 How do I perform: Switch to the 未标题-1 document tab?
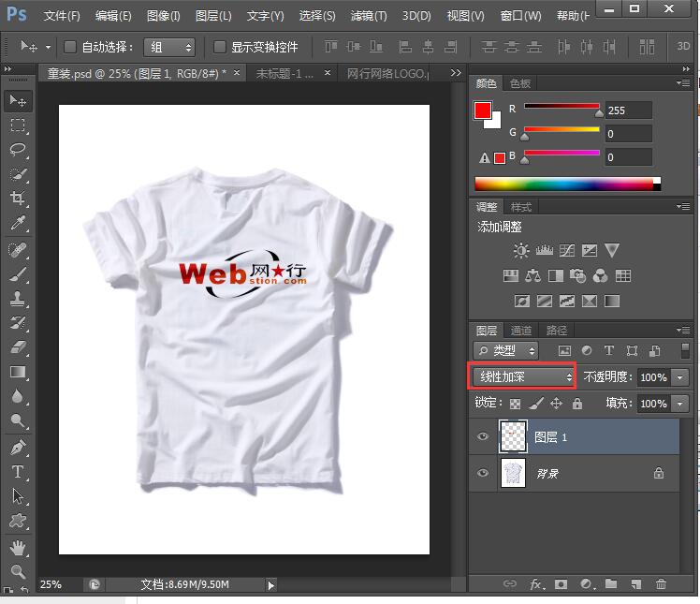(284, 73)
